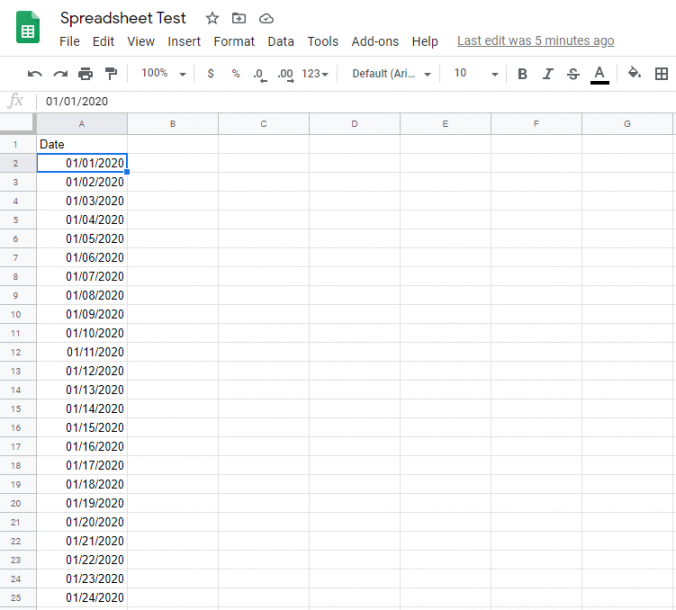
Task: Toggle Italic formatting
Action: (548, 74)
